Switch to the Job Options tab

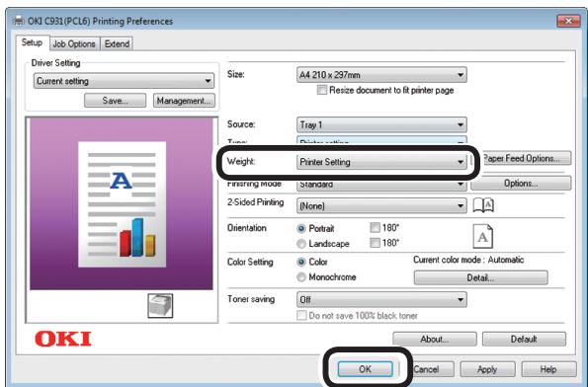[x=74, y=43]
